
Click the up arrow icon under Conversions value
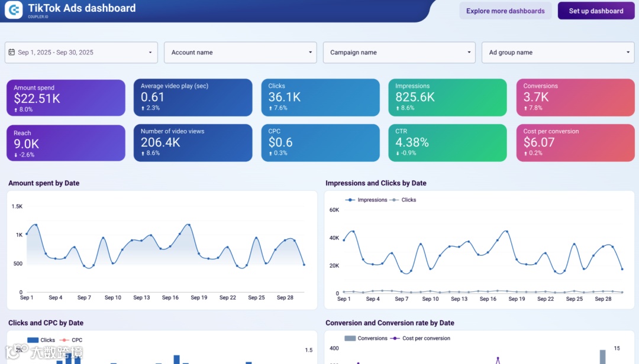pos(526,108)
